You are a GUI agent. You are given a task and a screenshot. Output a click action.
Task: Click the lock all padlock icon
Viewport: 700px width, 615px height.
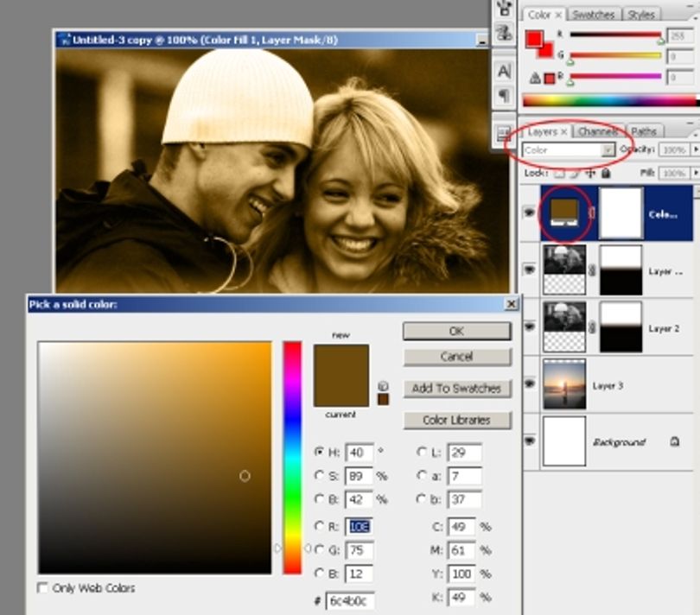pyautogui.click(x=605, y=173)
